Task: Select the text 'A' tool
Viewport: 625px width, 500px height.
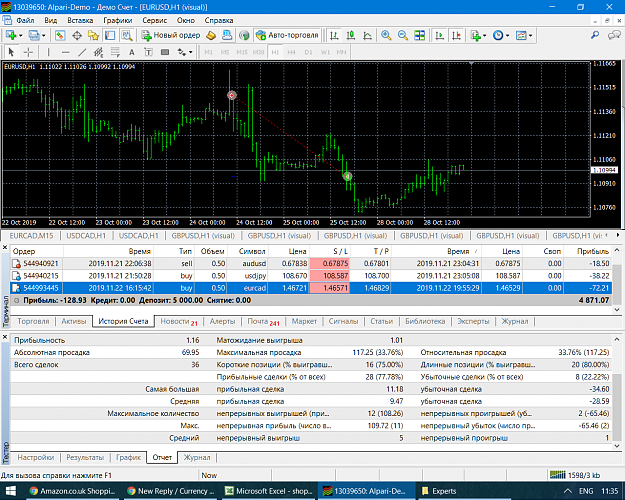Action: (132, 52)
